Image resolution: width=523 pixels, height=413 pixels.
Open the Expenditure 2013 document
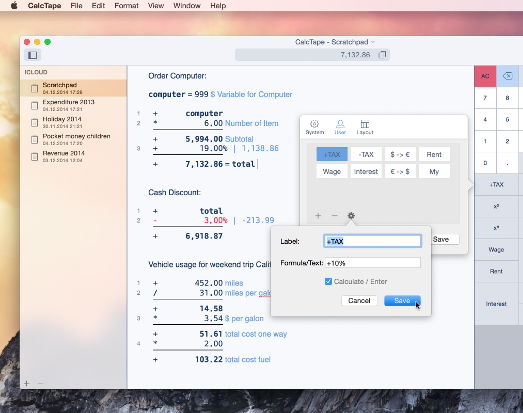coord(74,105)
